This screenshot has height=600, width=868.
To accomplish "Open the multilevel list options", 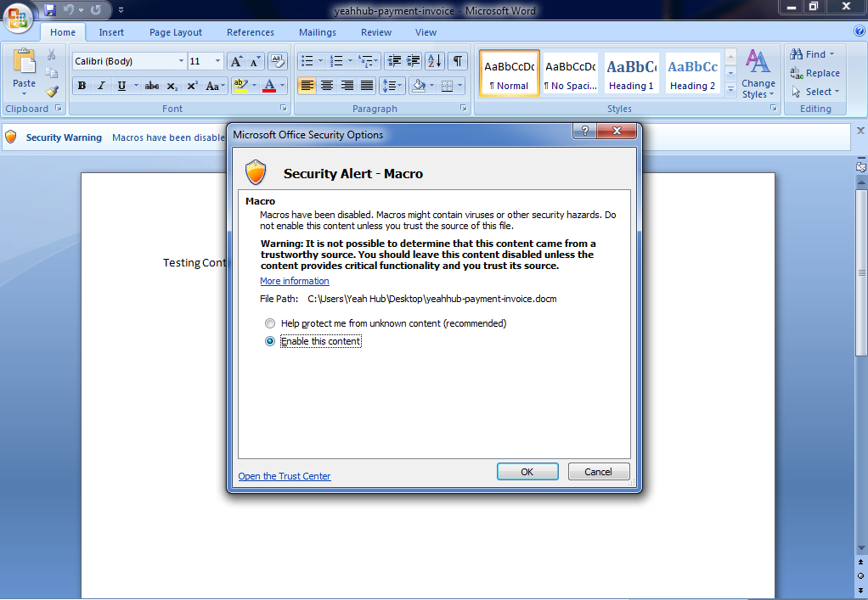I will tap(368, 61).
